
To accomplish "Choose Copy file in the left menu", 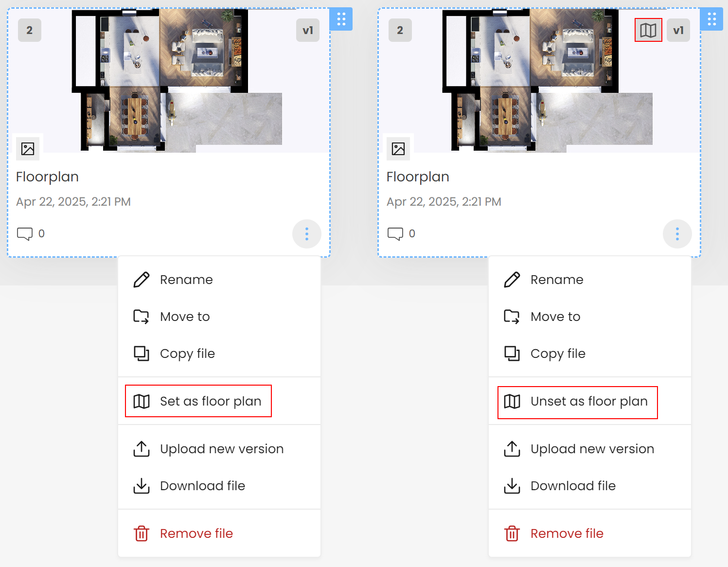I will 219,354.
